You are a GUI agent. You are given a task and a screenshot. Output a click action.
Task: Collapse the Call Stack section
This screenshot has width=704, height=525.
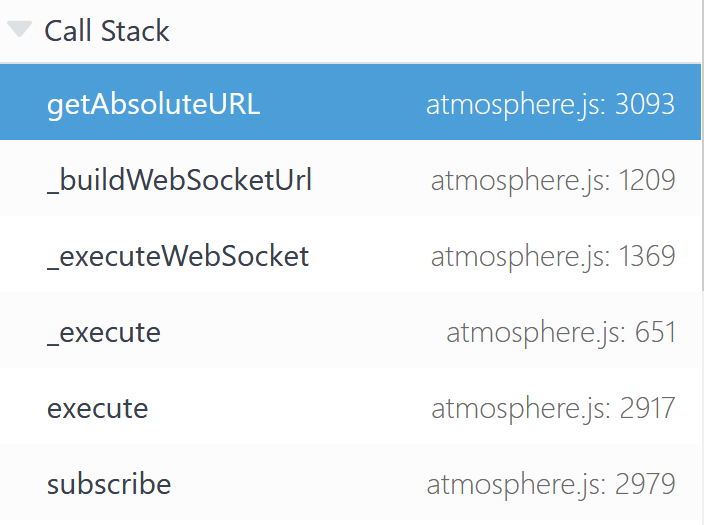(19, 29)
